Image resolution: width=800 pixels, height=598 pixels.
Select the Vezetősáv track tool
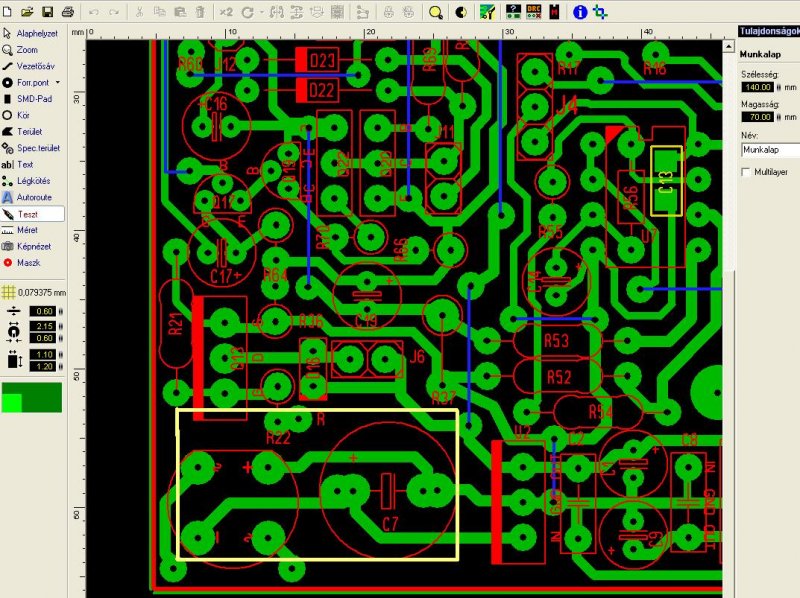(x=29, y=66)
